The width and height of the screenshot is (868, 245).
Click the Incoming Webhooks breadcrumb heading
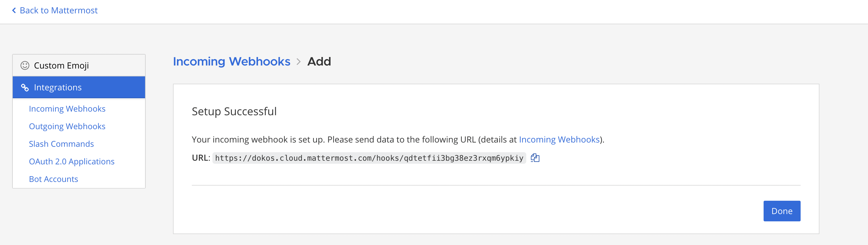click(232, 62)
